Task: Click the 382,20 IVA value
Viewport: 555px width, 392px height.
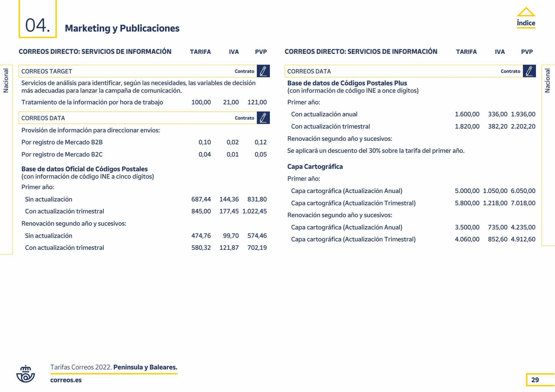Action: tap(498, 126)
